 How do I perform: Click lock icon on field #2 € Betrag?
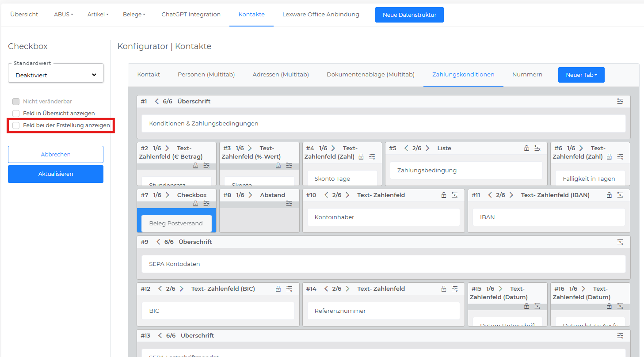(x=195, y=166)
